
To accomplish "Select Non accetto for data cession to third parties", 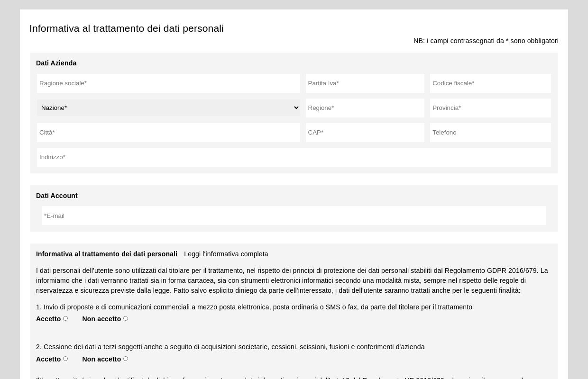I will [125, 359].
